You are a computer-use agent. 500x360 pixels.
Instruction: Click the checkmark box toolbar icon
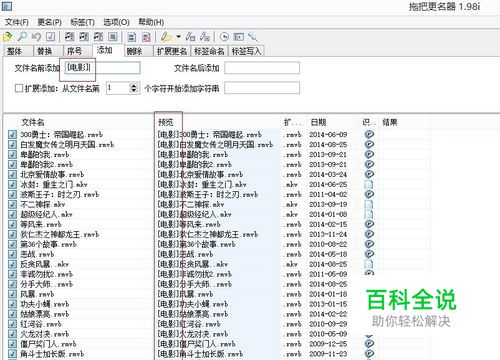(x=50, y=36)
